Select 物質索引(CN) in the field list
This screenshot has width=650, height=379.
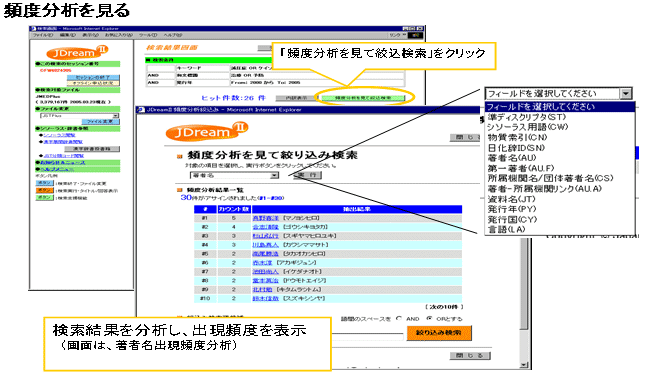[x=517, y=137]
